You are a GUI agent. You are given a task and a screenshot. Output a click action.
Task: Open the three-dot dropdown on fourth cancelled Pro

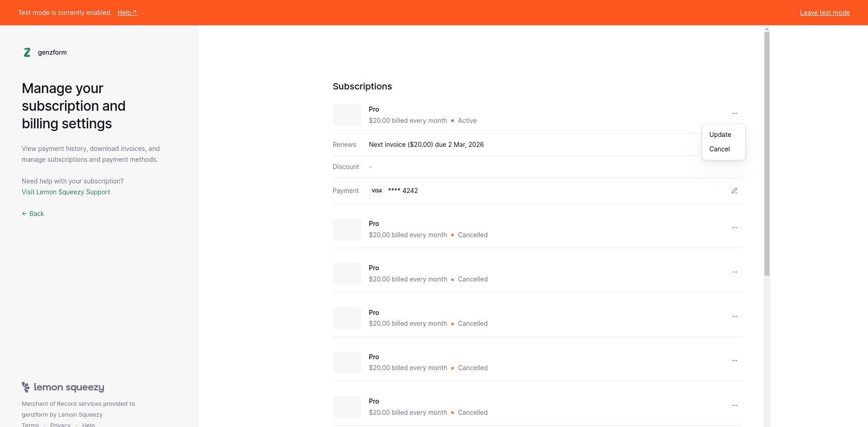(x=735, y=361)
